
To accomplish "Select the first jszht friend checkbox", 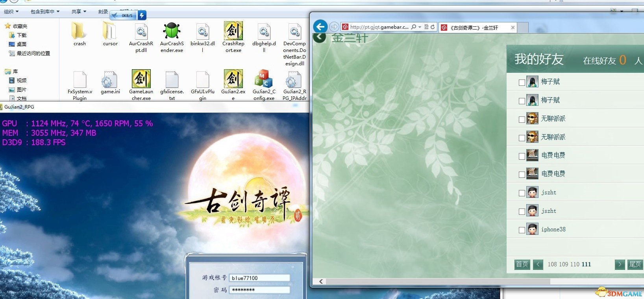I will click(x=522, y=193).
